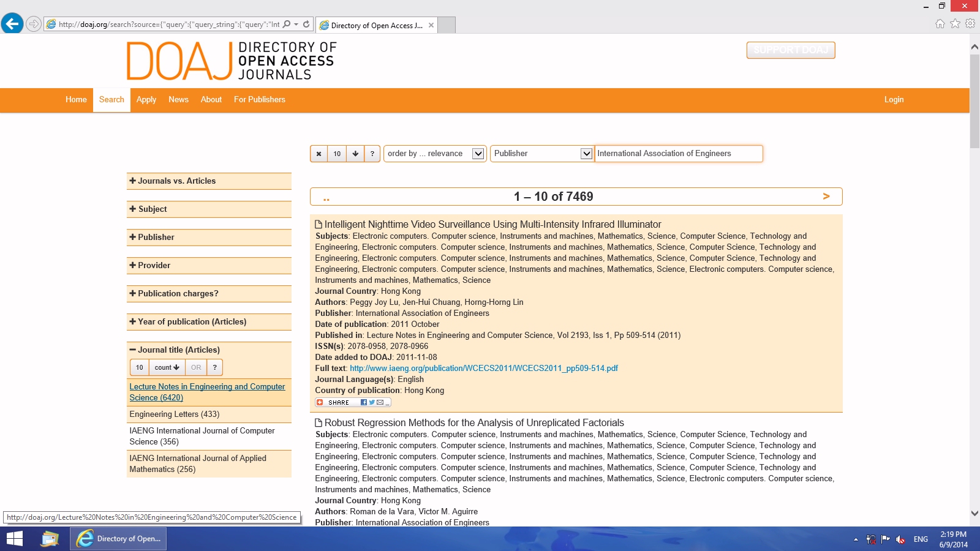Open the Windows Start button

coord(14,539)
